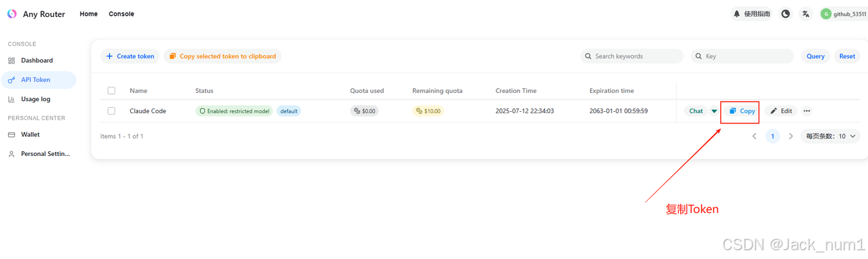The image size is (868, 259).
Task: Click the Reset button
Action: point(848,56)
